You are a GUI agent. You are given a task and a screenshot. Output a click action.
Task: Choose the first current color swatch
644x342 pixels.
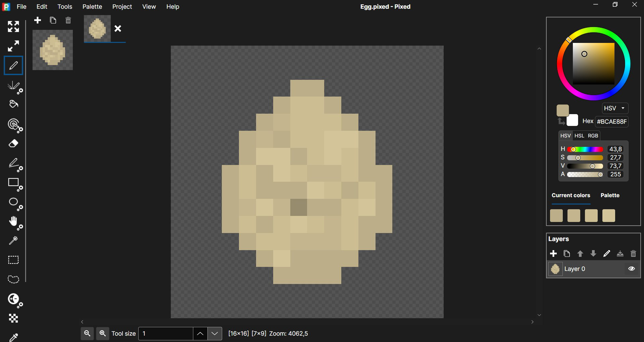pos(556,216)
